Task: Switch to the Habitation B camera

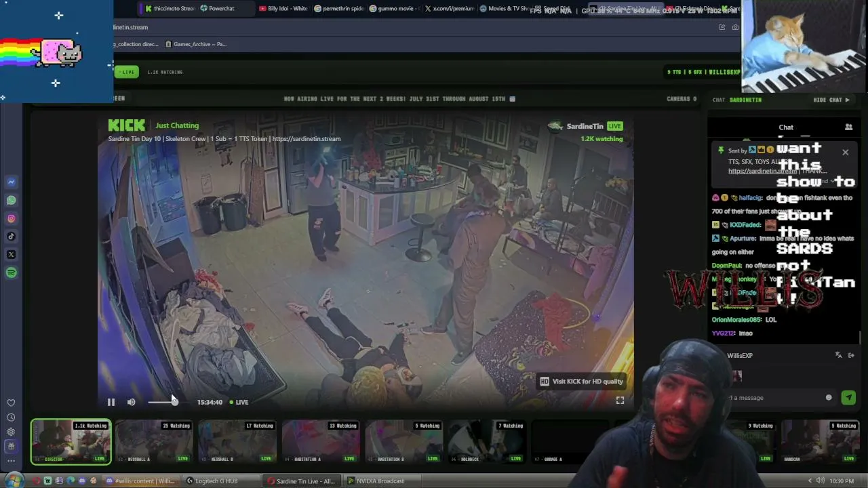Action: pos(404,442)
